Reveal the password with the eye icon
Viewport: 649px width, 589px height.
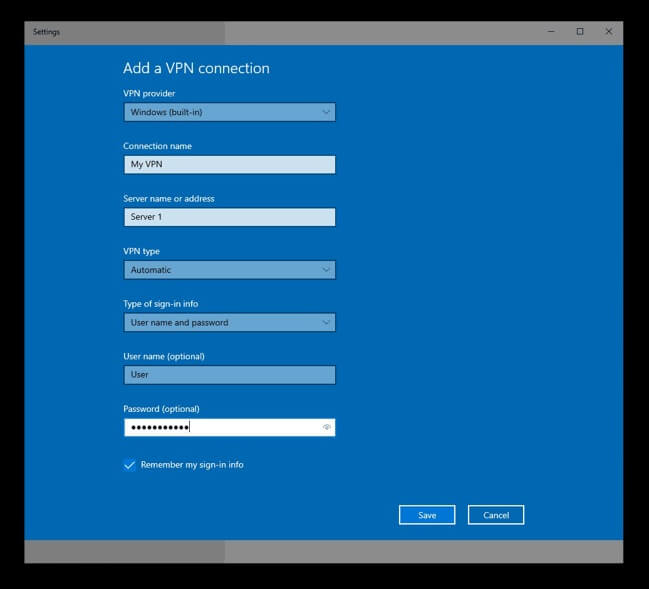coord(326,427)
